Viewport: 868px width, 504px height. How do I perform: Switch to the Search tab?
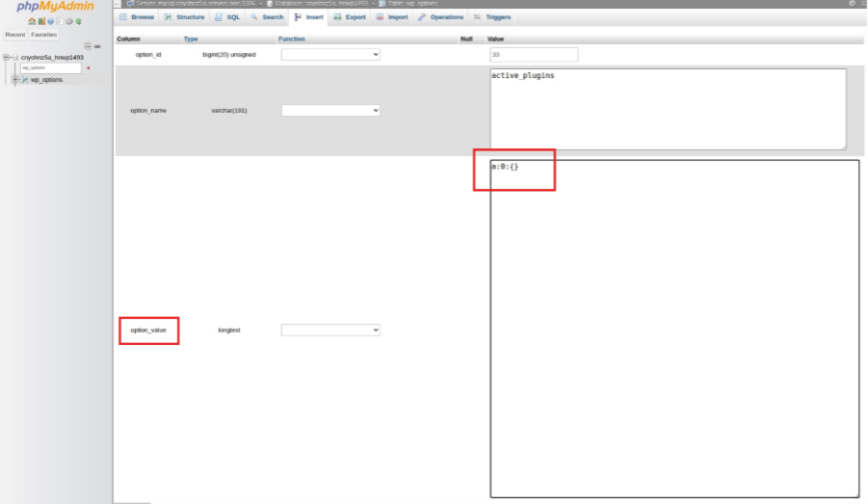tap(267, 17)
